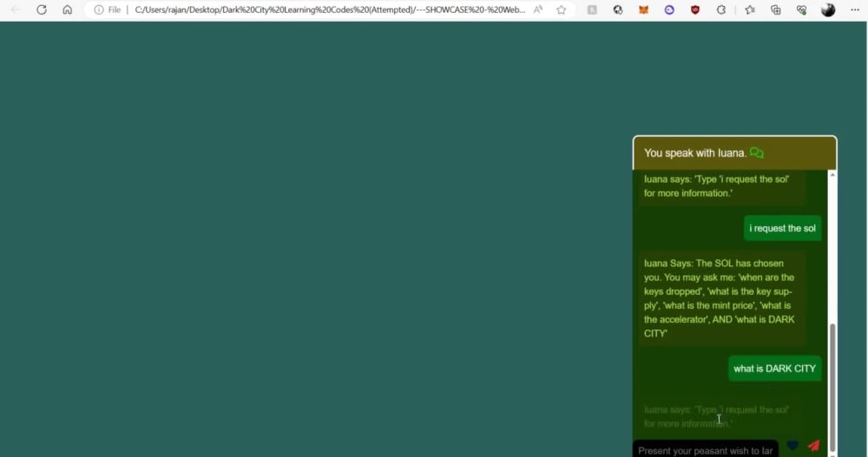
Task: Open the Favorites list icon
Action: (x=750, y=10)
